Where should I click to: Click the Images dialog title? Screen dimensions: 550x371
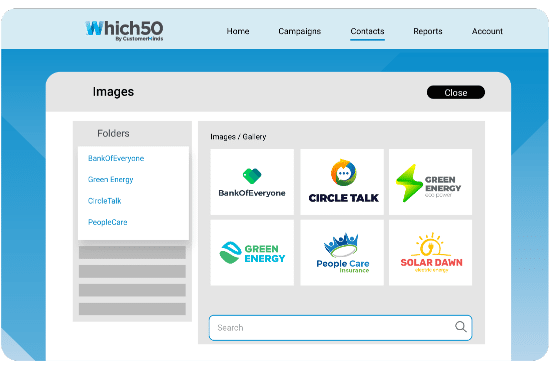click(x=113, y=92)
